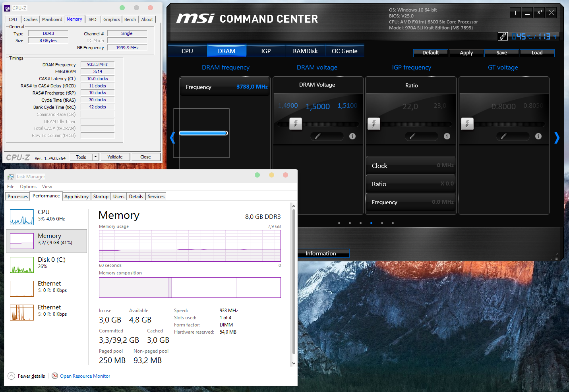
Task: Select CPU performance graph thumbnail
Action: pos(22,217)
